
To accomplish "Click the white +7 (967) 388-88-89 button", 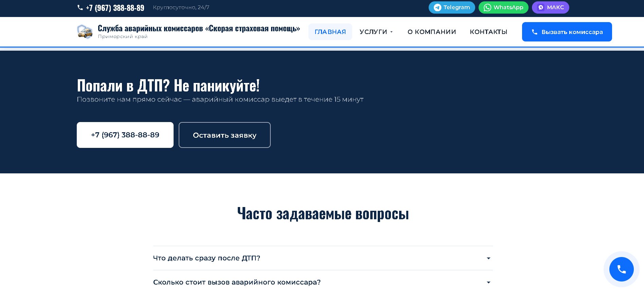I will [125, 135].
